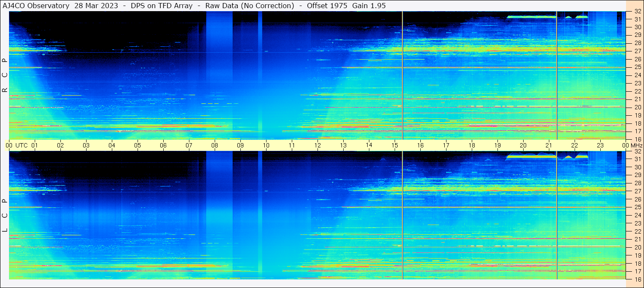Click the 19 hour label on the time axis
Screen dimensions: 644x288
(x=497, y=145)
